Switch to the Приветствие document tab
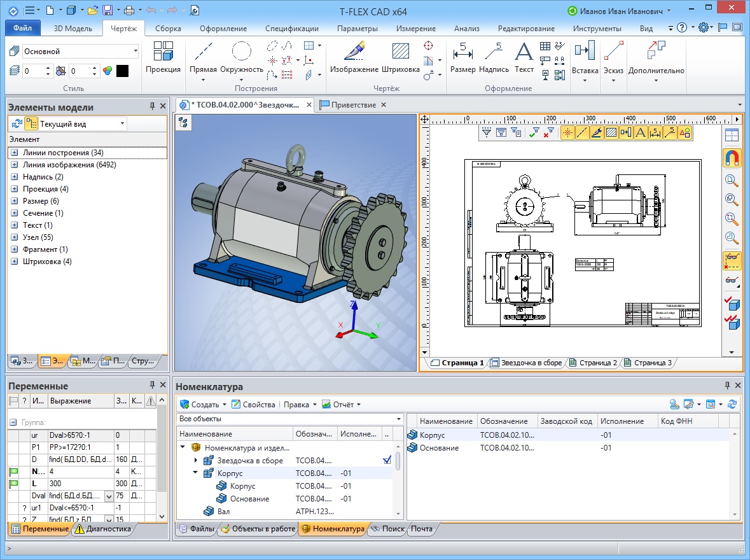 (x=354, y=105)
